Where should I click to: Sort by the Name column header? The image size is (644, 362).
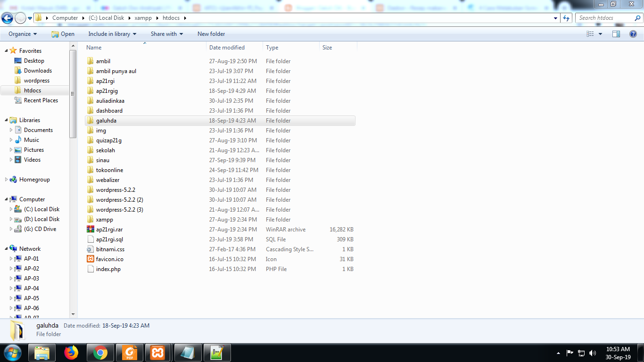tap(145, 48)
